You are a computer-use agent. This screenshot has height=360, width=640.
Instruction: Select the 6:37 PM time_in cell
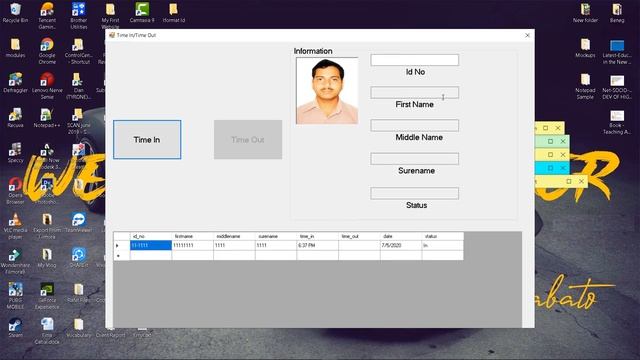click(x=318, y=245)
